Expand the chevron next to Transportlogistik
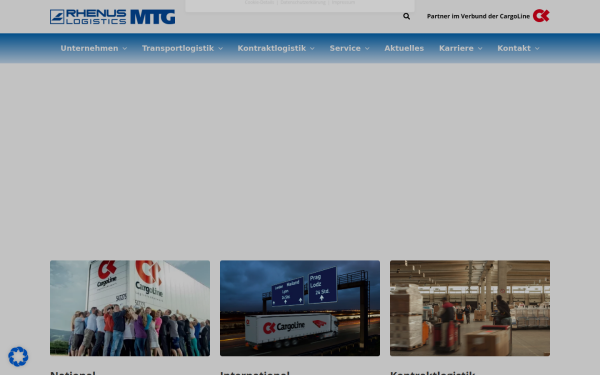 click(x=220, y=49)
